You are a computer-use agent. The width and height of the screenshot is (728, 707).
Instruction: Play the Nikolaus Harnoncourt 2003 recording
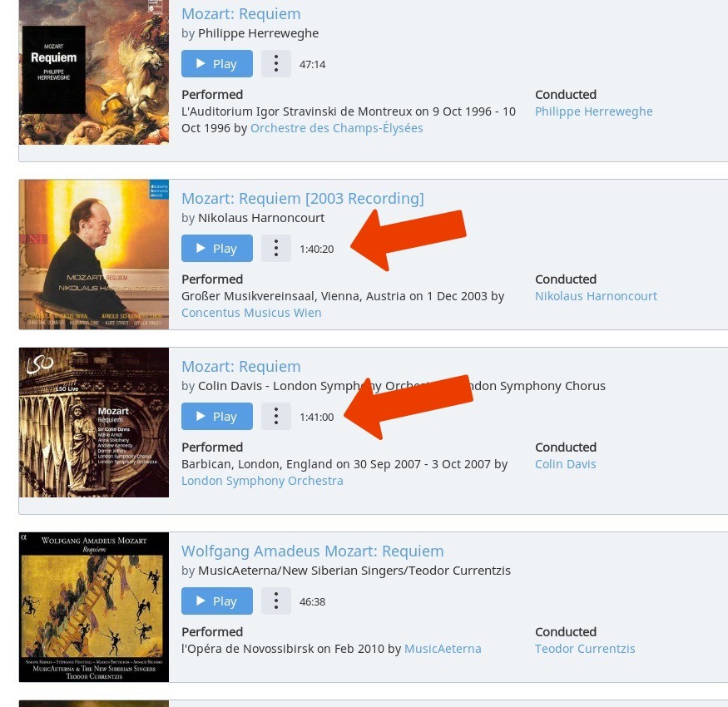[x=217, y=249]
